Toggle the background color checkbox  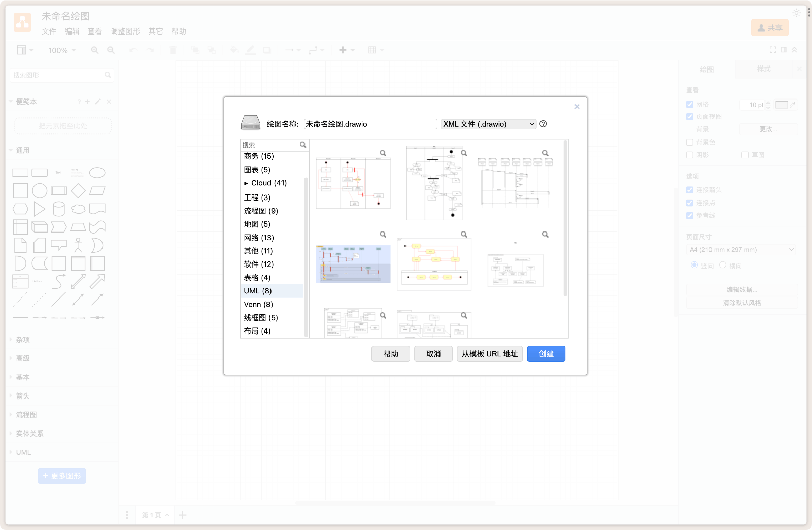point(689,142)
